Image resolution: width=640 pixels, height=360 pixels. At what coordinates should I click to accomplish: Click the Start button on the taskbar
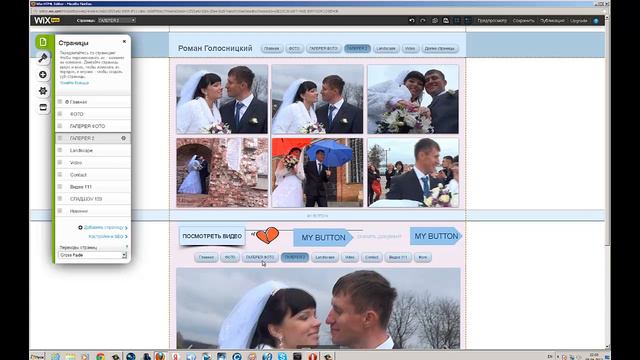[x=37, y=356]
